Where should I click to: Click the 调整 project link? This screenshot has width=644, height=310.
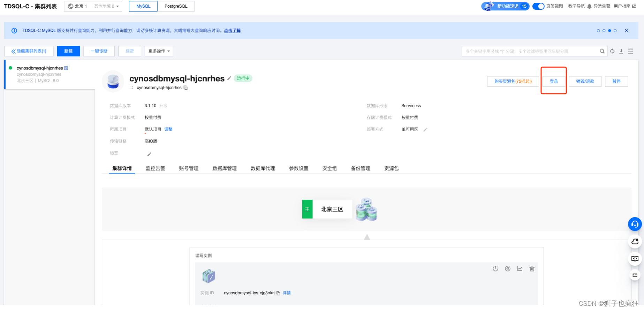(168, 130)
